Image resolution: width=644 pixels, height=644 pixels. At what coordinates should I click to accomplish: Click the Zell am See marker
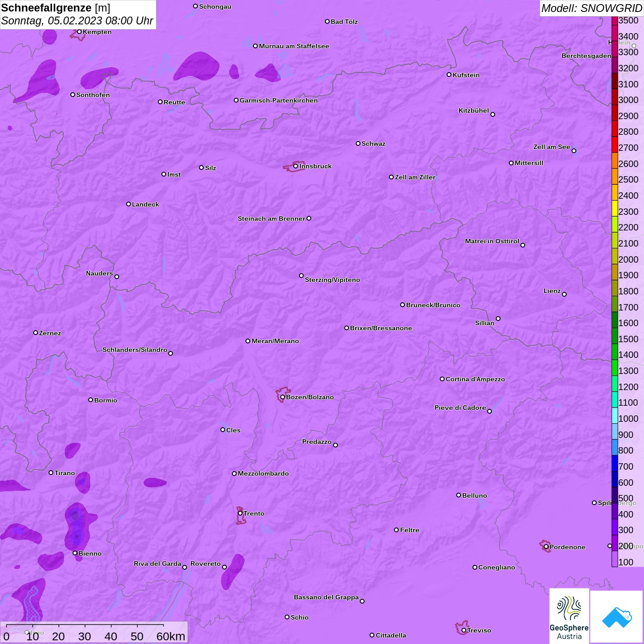574,151
